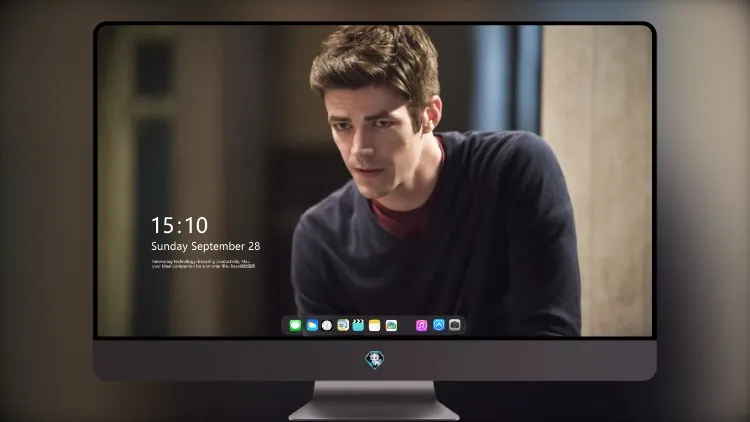
Task: Open the yellow Notes app in the dock
Action: [375, 325]
